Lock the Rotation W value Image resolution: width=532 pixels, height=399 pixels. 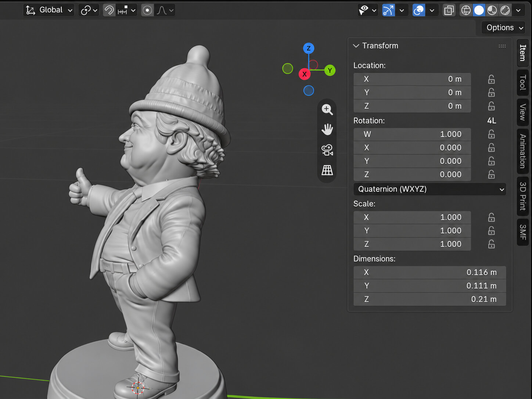click(491, 134)
